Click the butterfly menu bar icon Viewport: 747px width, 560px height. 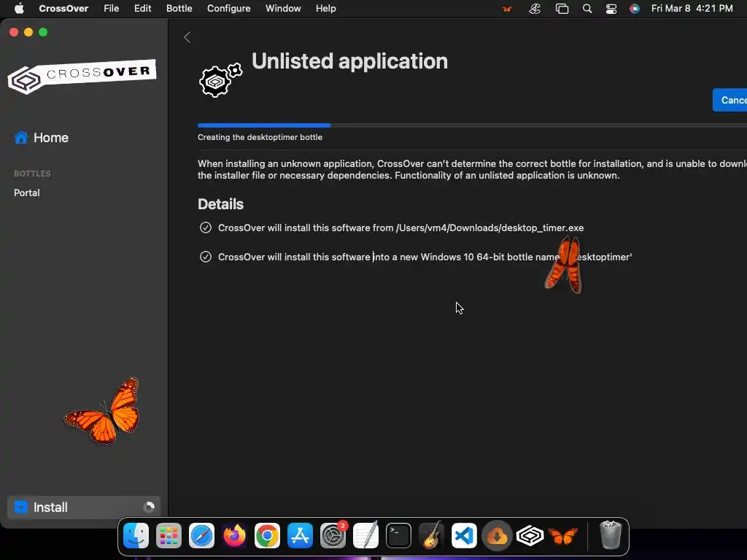click(508, 9)
